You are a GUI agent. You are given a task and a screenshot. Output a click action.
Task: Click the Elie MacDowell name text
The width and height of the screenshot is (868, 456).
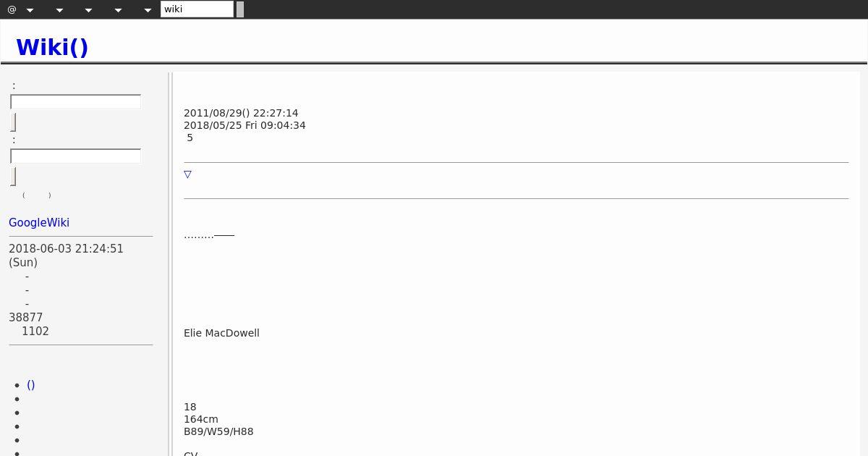pyautogui.click(x=221, y=333)
